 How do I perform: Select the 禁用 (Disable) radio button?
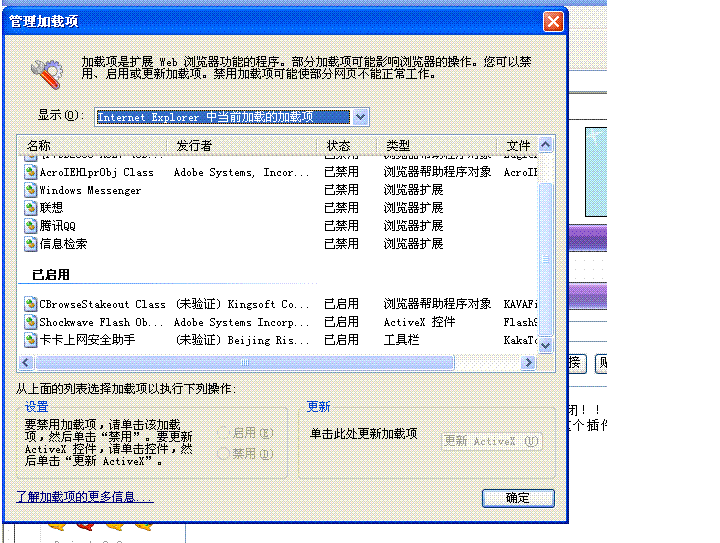[x=223, y=453]
